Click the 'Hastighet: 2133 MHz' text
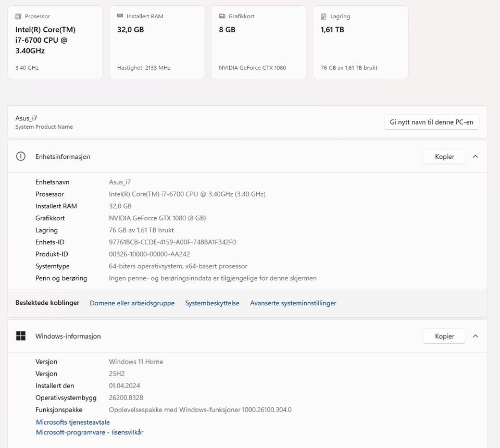Viewport: 500px width, 448px height. point(144,68)
